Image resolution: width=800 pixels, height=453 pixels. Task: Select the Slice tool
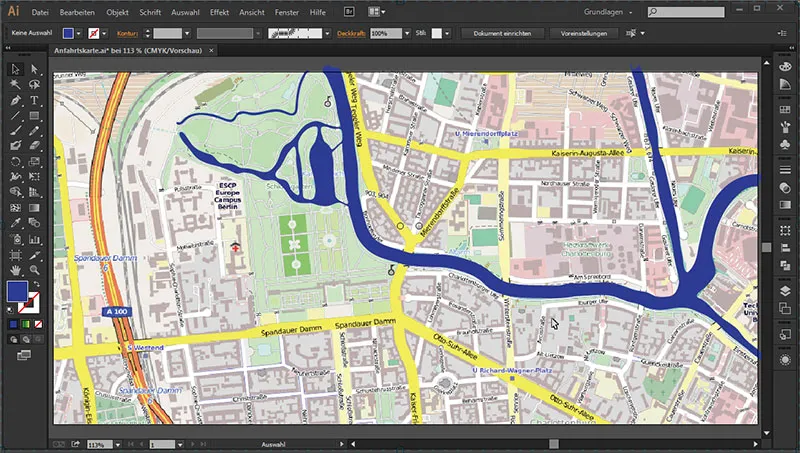pos(34,255)
